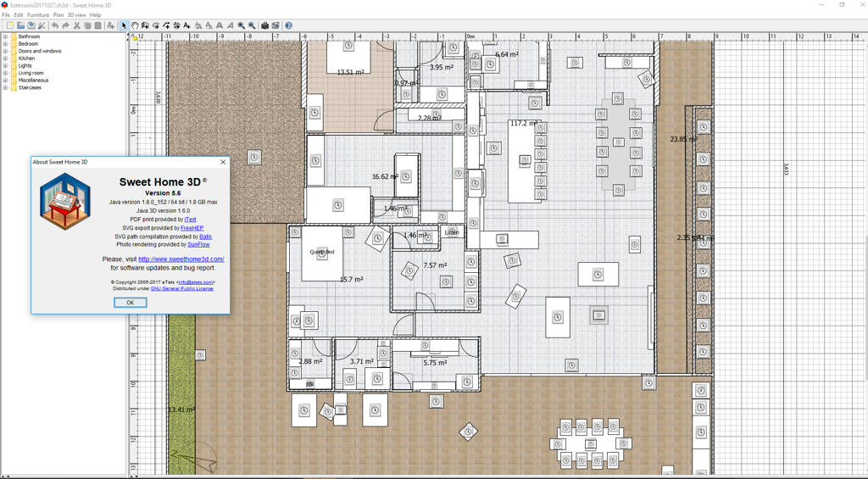
Task: Click the iText link
Action: point(190,220)
